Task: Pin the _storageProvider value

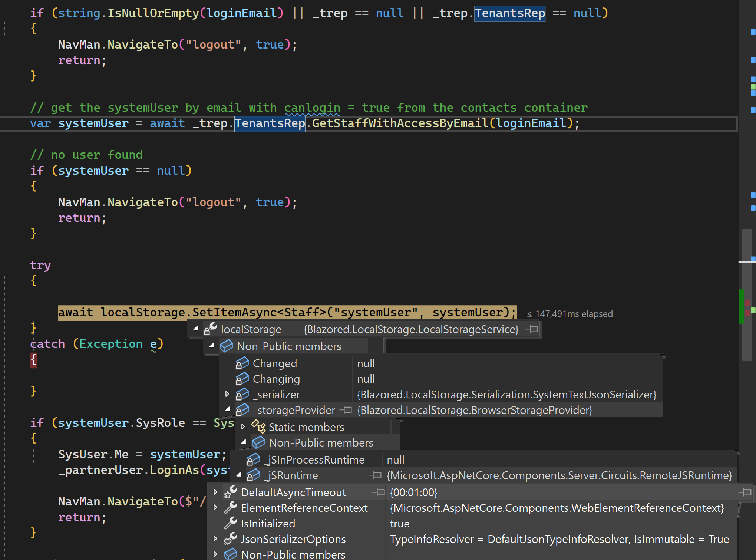Action: [346, 410]
